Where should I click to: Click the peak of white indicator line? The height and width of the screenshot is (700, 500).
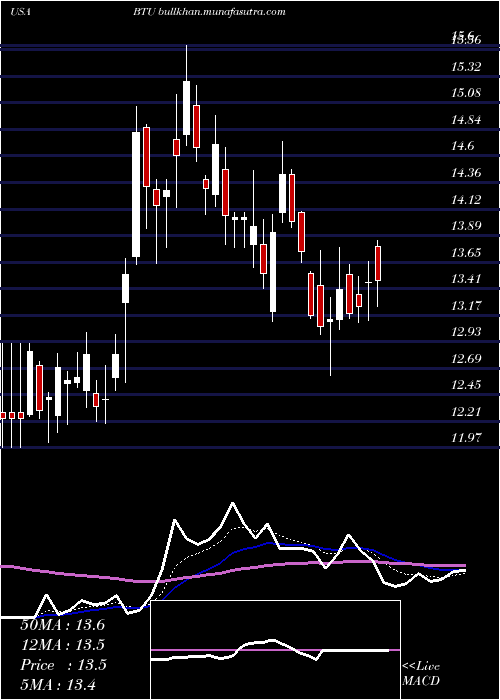point(232,504)
